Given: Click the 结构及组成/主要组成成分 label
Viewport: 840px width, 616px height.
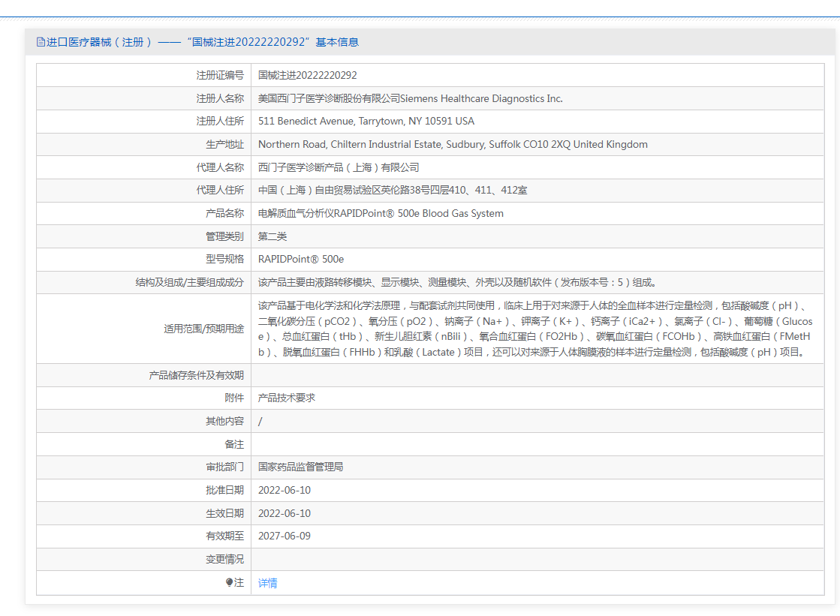Looking at the screenshot, I should [x=190, y=282].
